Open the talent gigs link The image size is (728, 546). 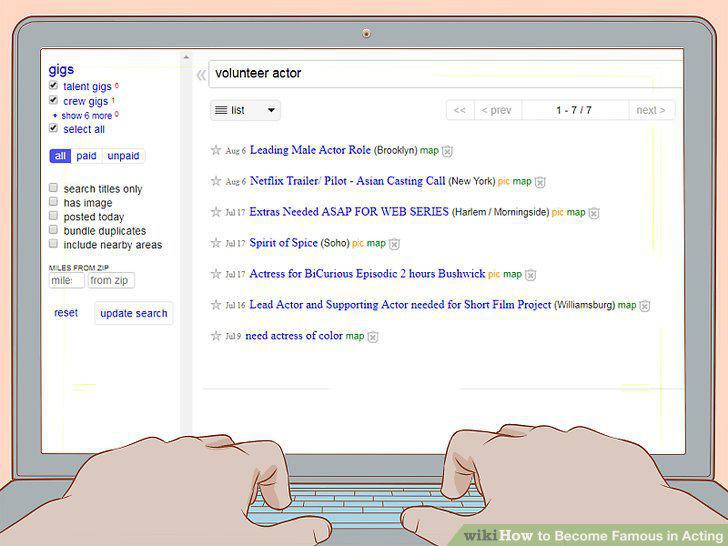click(x=87, y=87)
